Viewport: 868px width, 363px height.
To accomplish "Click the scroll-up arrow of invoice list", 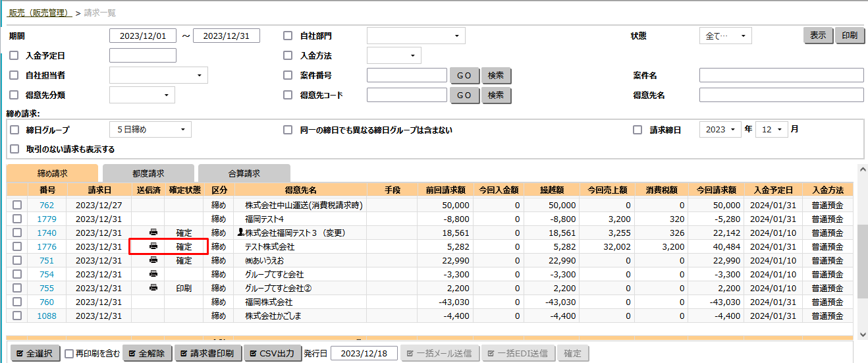I will click(862, 170).
